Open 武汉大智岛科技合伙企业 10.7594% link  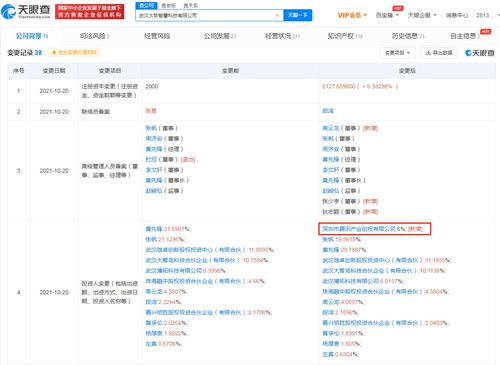193,260
